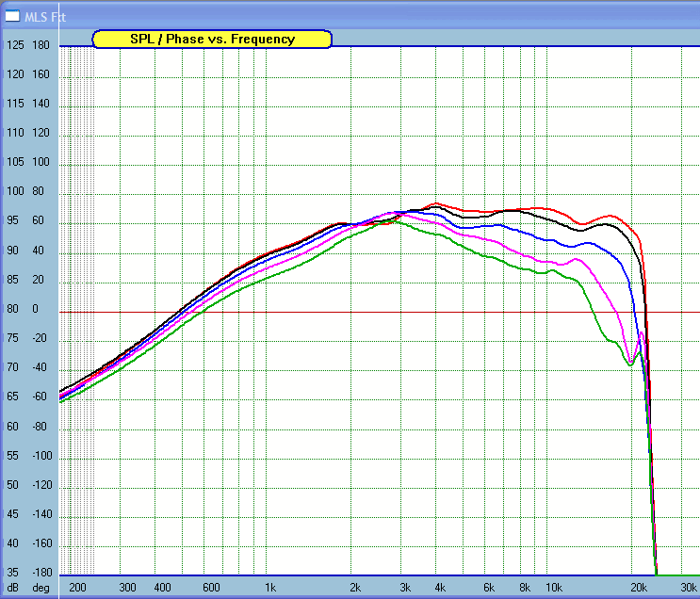Click the 2k frequency axis label
700x599 pixels.
tap(355, 588)
